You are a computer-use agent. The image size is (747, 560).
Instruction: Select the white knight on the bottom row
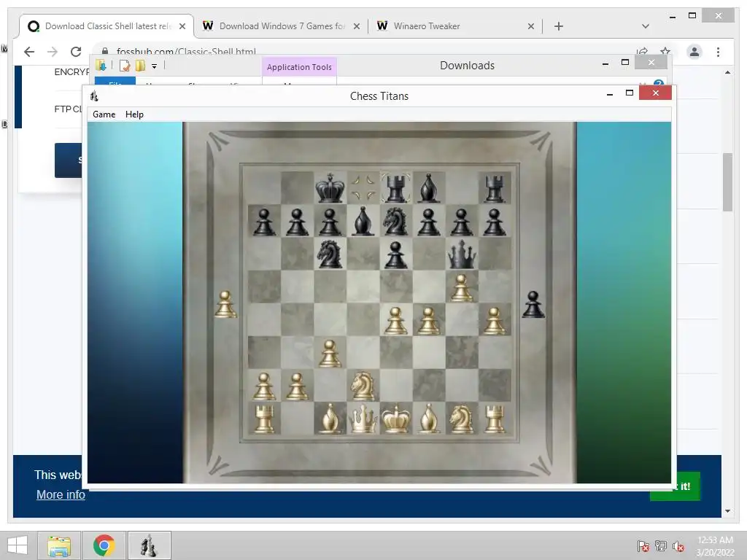[x=461, y=419]
